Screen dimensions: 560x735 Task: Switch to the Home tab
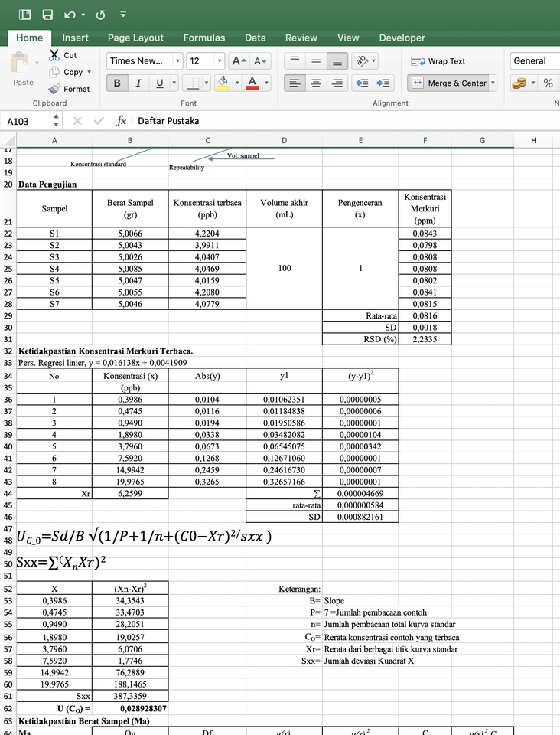(30, 38)
